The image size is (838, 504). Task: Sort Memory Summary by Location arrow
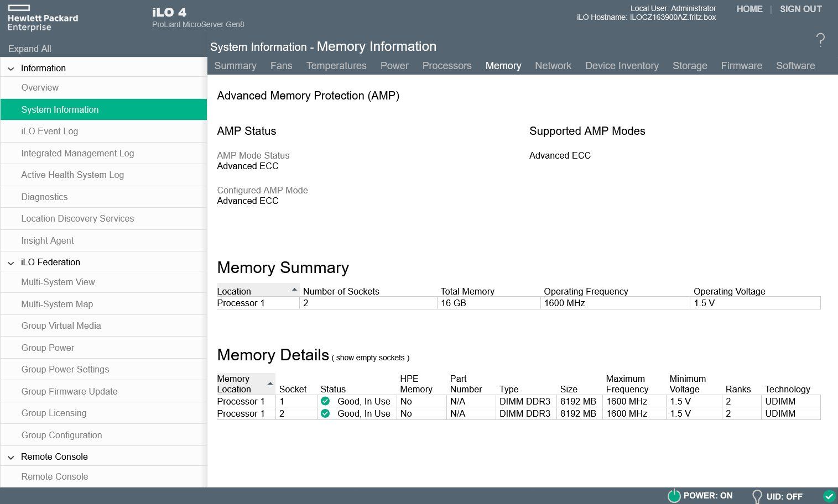294,290
